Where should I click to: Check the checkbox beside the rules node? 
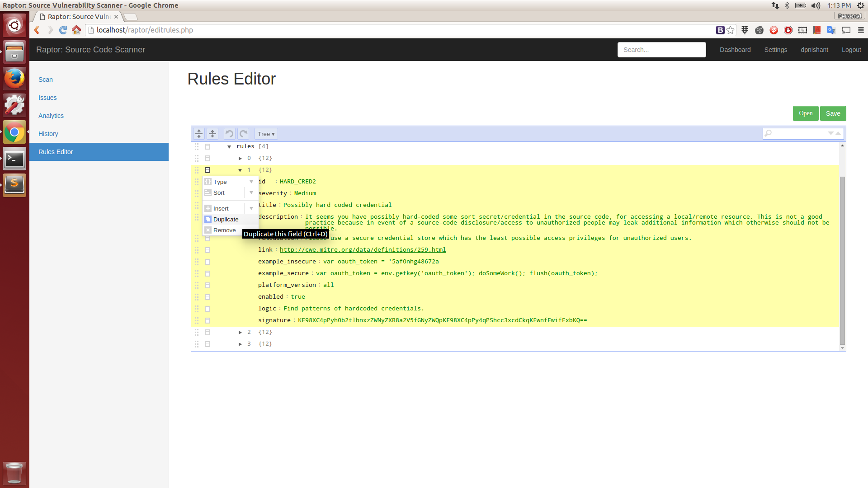tap(208, 146)
